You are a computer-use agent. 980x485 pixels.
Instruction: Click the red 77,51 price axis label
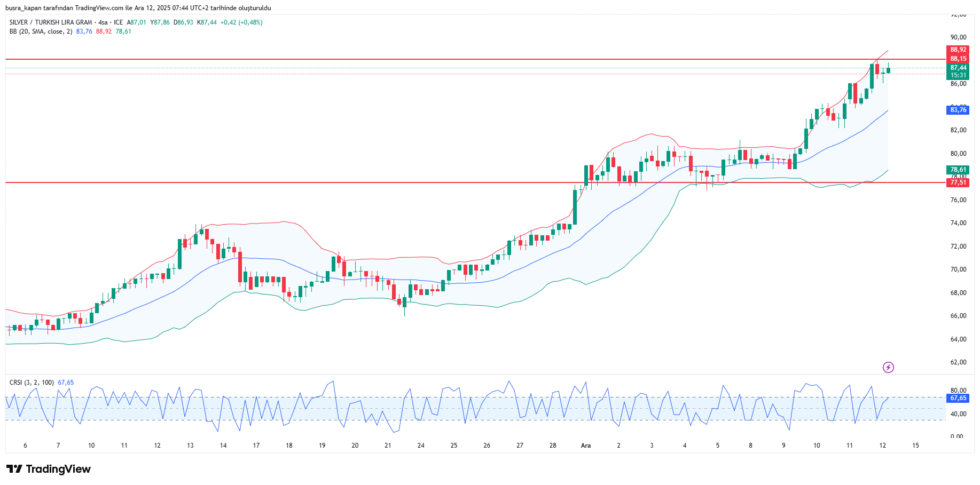pos(958,182)
